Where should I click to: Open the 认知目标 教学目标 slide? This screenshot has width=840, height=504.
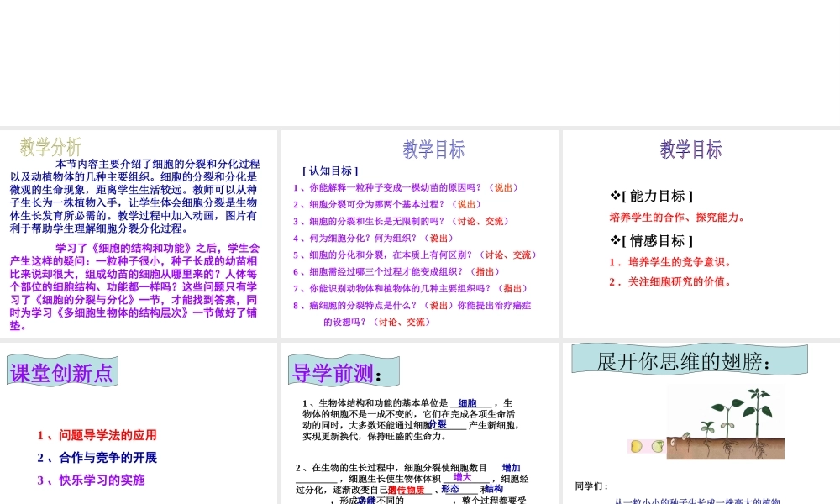(x=419, y=234)
